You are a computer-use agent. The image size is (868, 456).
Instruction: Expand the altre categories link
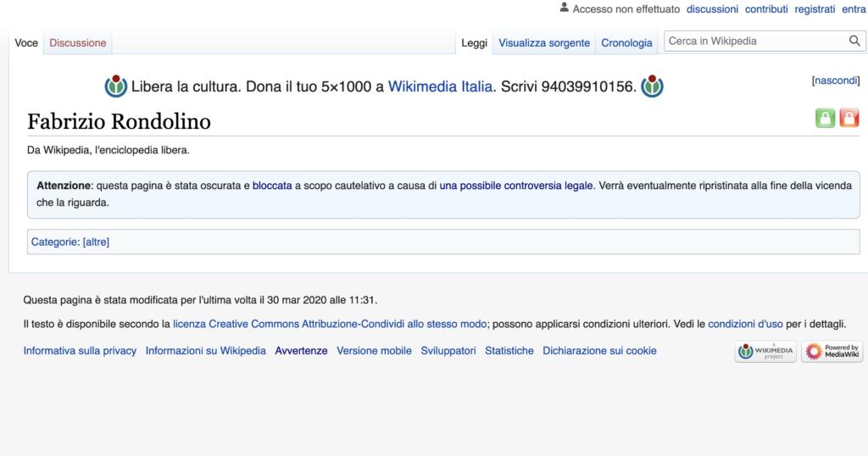[x=96, y=242]
